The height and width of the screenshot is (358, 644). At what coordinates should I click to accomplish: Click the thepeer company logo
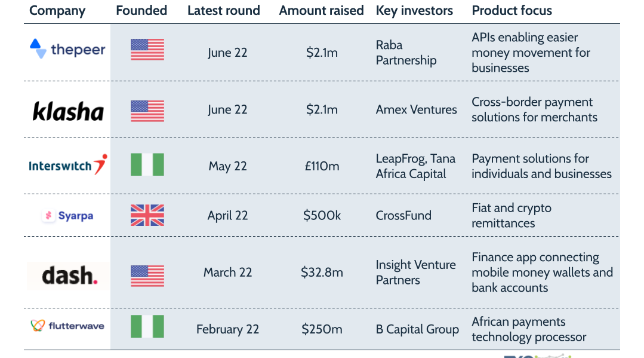[x=67, y=50]
